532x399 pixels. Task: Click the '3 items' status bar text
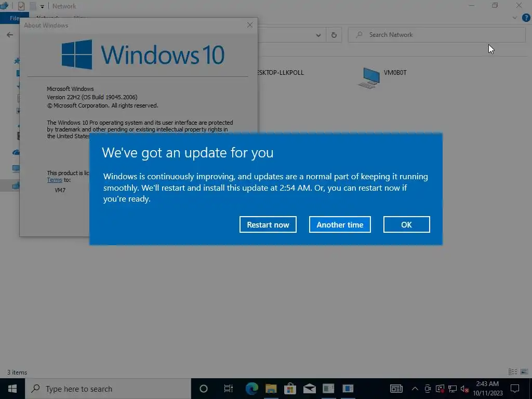[17, 372]
